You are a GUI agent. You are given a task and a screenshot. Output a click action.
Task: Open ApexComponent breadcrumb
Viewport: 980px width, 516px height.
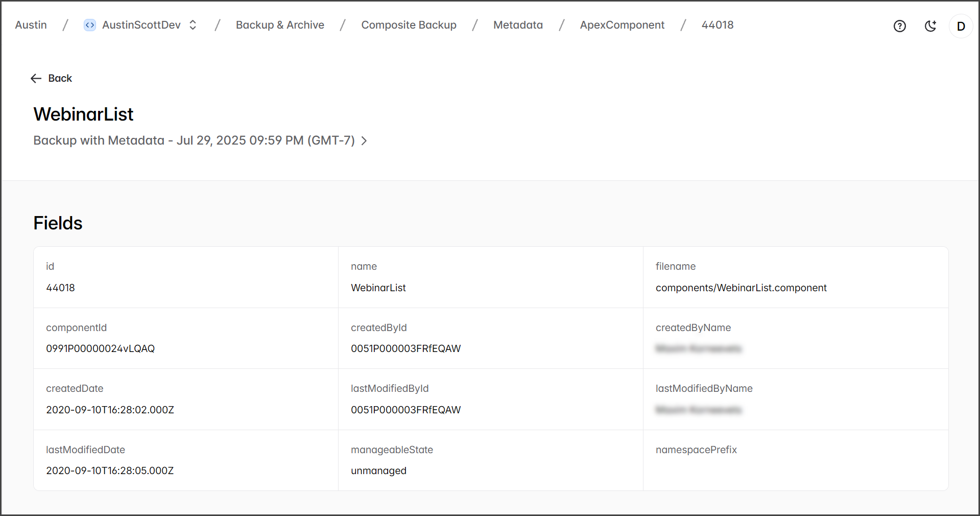(622, 25)
